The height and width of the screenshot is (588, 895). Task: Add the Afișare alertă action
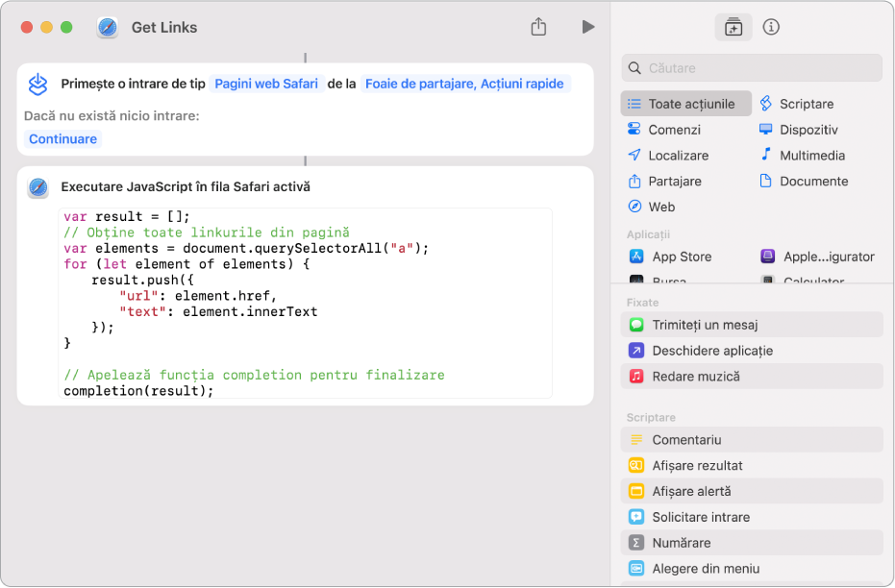[751, 491]
